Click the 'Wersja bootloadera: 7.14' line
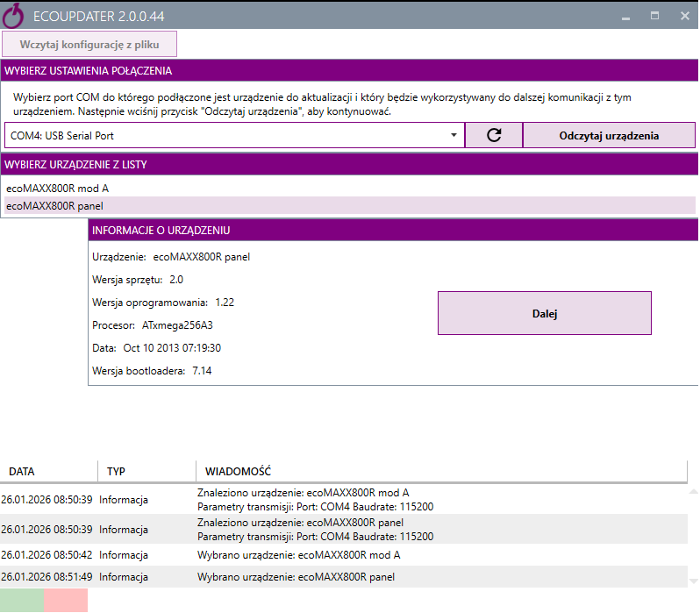The height and width of the screenshot is (613, 700). [152, 371]
